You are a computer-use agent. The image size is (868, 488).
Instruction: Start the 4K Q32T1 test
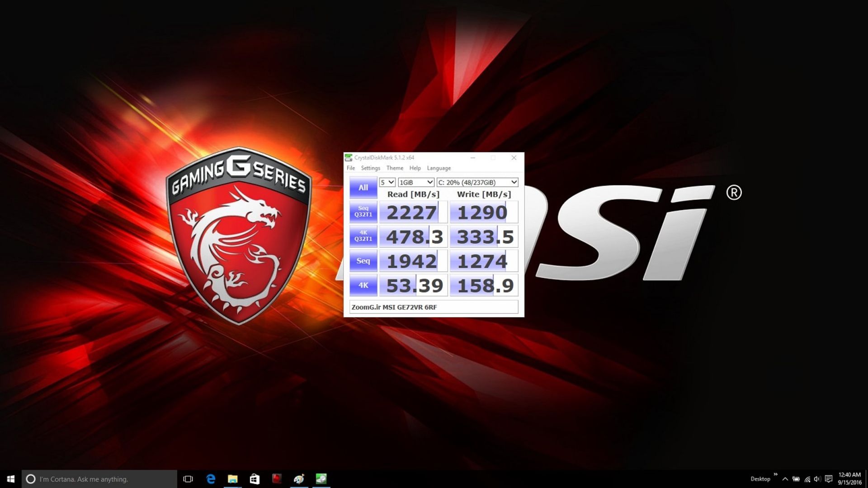tap(363, 236)
